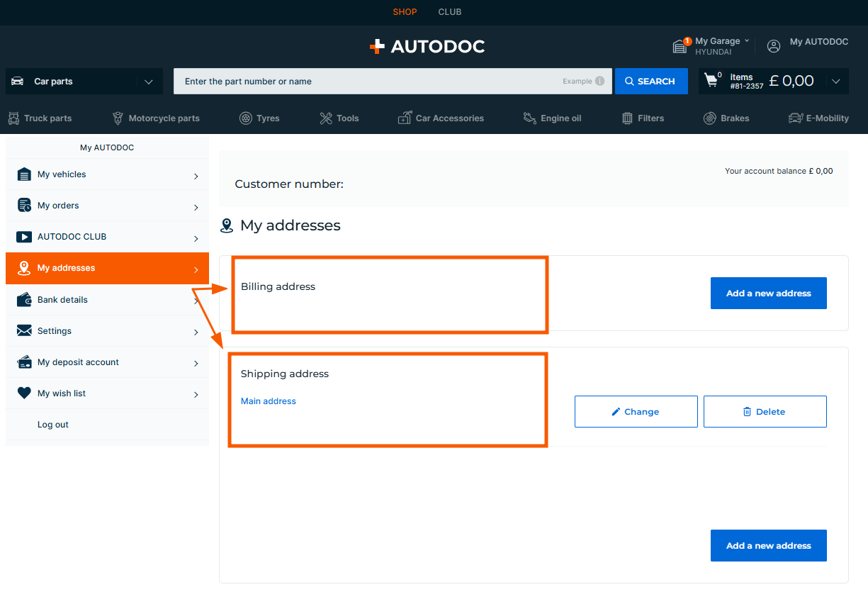Focus the part number search field
868x592 pixels.
(368, 82)
